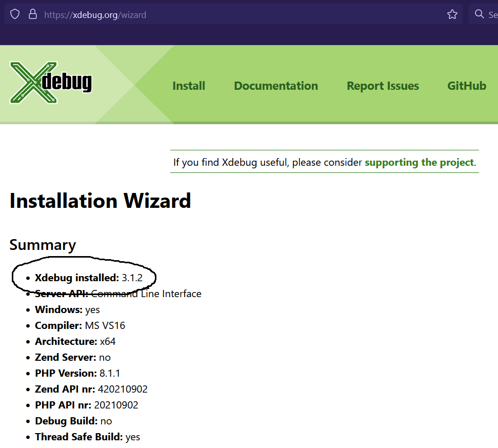The image size is (498, 448).
Task: Select 'Architecture: x64' line
Action: click(x=75, y=341)
